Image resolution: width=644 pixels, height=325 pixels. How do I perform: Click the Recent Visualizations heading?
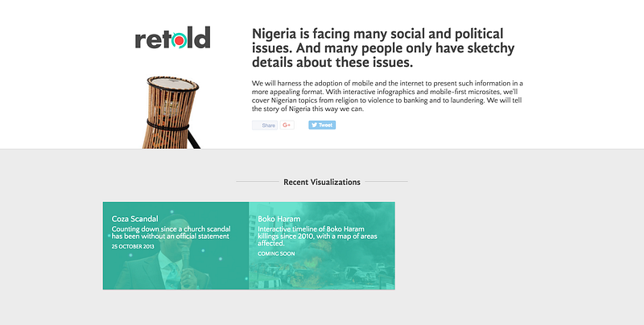pyautogui.click(x=322, y=183)
